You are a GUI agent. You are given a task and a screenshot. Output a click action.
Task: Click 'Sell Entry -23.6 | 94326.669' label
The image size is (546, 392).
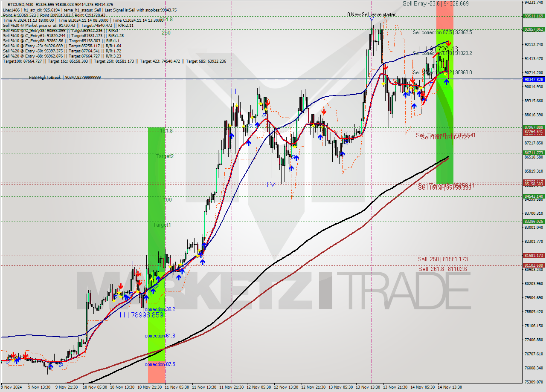[436, 3]
